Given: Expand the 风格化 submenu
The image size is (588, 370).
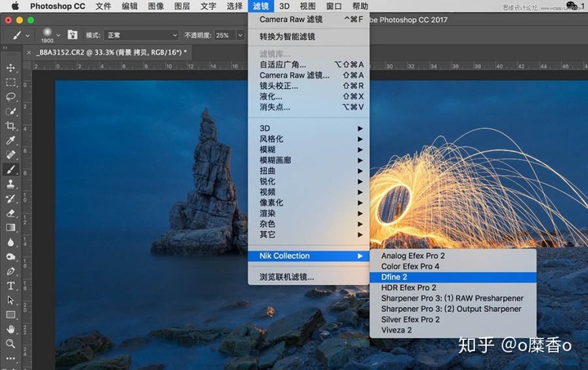Looking at the screenshot, I should [309, 139].
